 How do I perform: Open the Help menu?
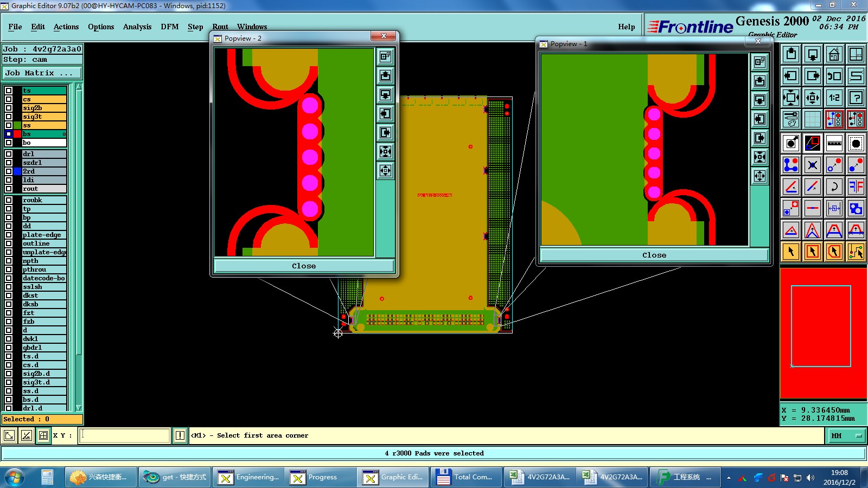627,27
